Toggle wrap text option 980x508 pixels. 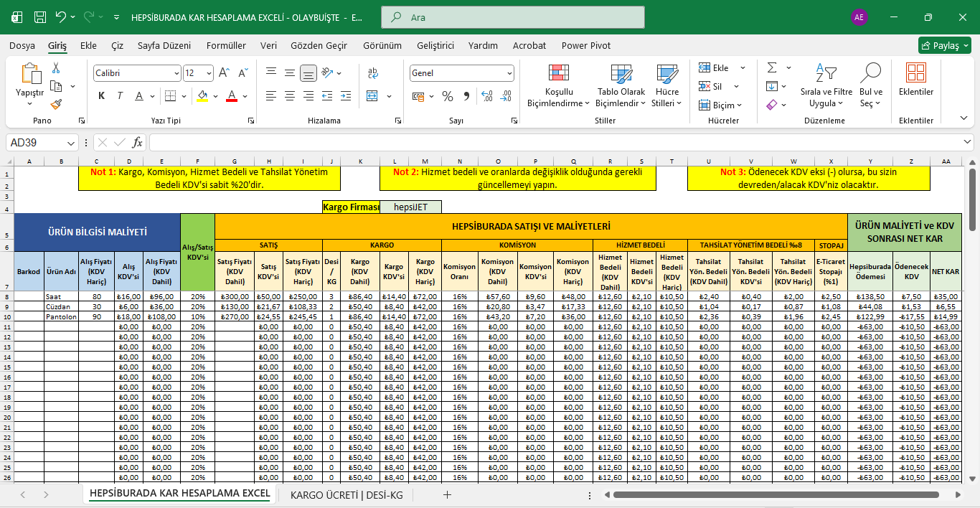tap(373, 73)
